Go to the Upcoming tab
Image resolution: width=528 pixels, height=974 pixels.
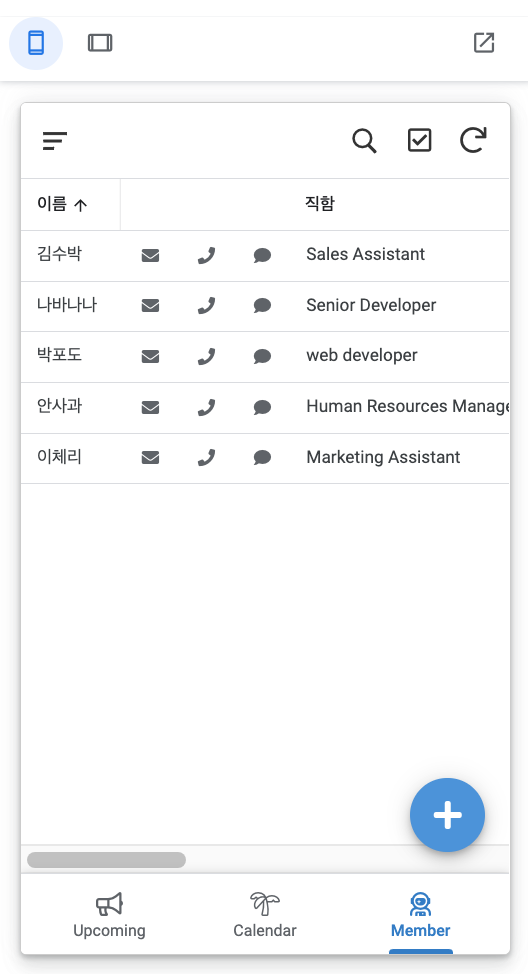tap(109, 916)
